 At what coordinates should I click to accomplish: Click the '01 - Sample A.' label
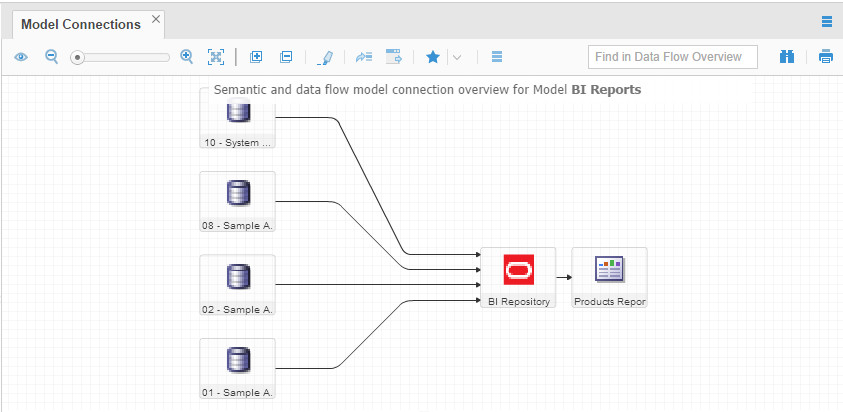[238, 393]
